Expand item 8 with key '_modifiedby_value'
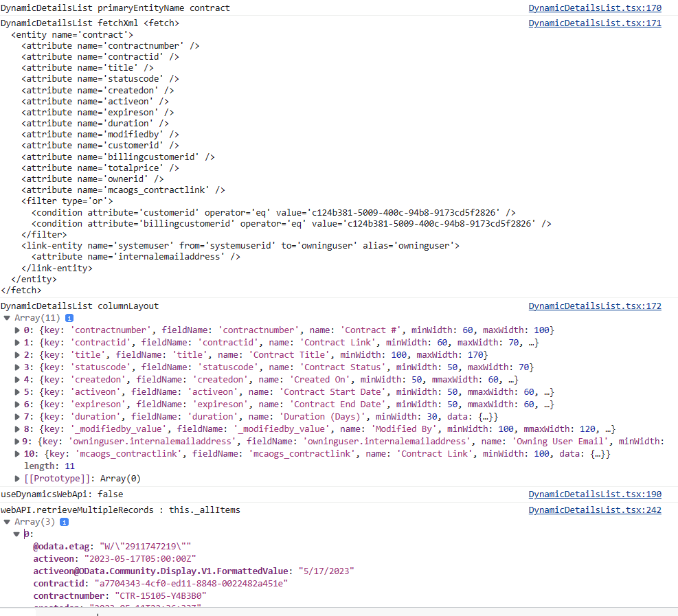678x616 pixels. coord(17,429)
